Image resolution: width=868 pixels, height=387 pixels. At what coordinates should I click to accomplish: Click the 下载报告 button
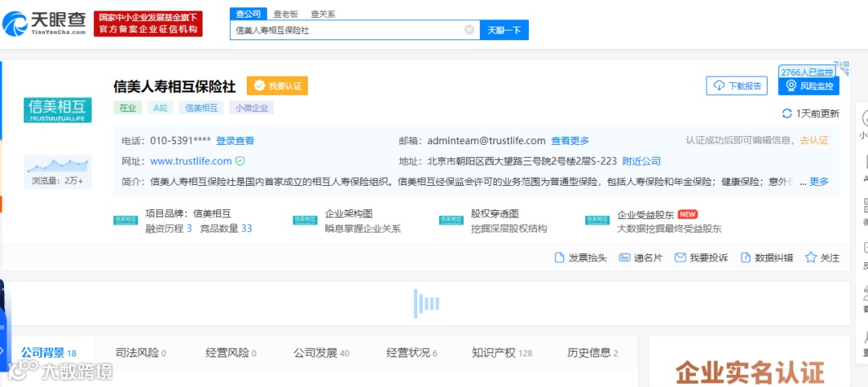coord(737,86)
